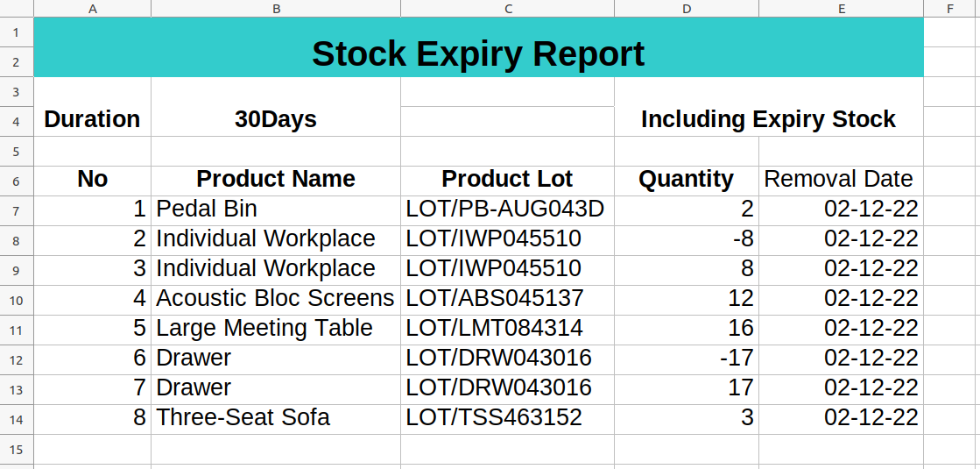Click the 30Days duration cell
Viewport: 980px width, 469px height.
(x=276, y=120)
